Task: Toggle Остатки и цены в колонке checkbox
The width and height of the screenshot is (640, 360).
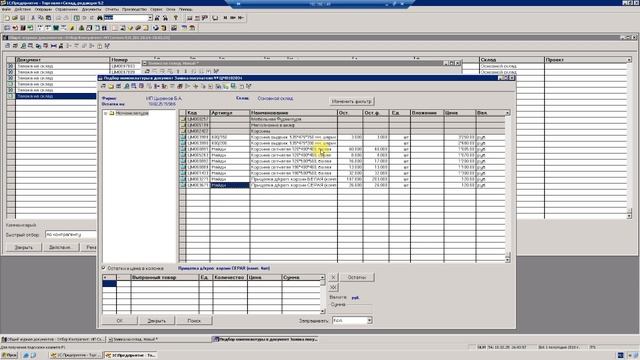Action: [104, 268]
